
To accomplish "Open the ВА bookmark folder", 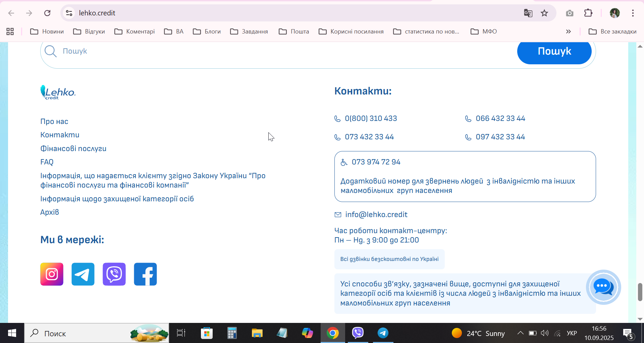I will tap(174, 31).
